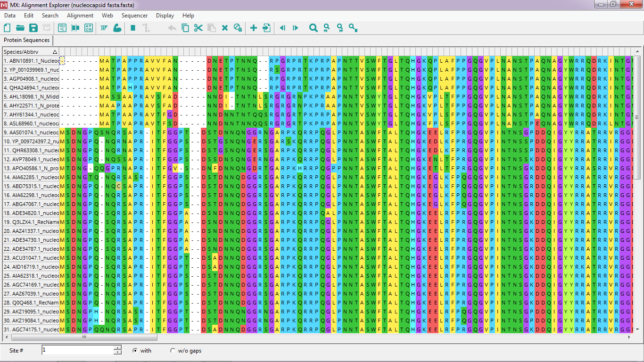Add a new sequence with plus icon
This screenshot has height=362, width=644.
coord(253,28)
